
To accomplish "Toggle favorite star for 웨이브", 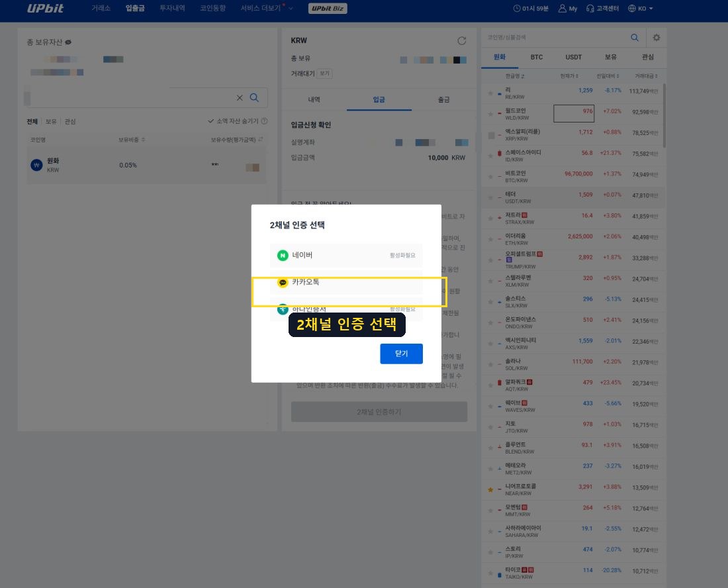I will [490, 407].
